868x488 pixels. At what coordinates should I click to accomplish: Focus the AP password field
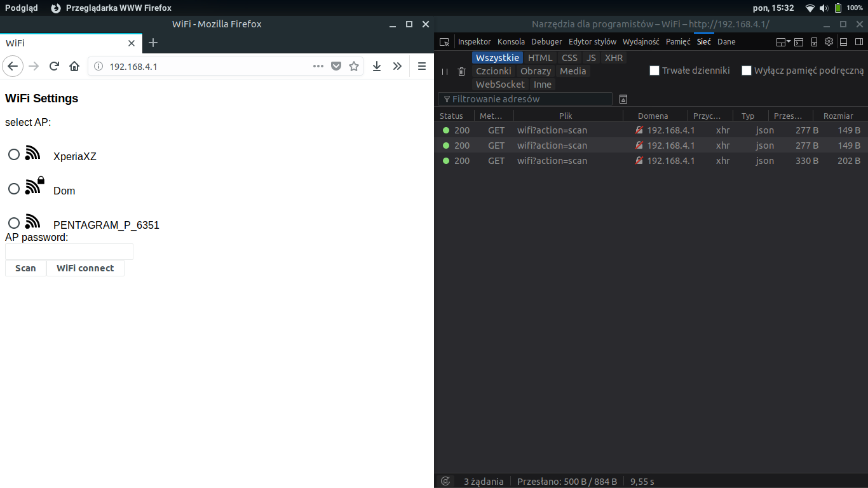tap(69, 252)
